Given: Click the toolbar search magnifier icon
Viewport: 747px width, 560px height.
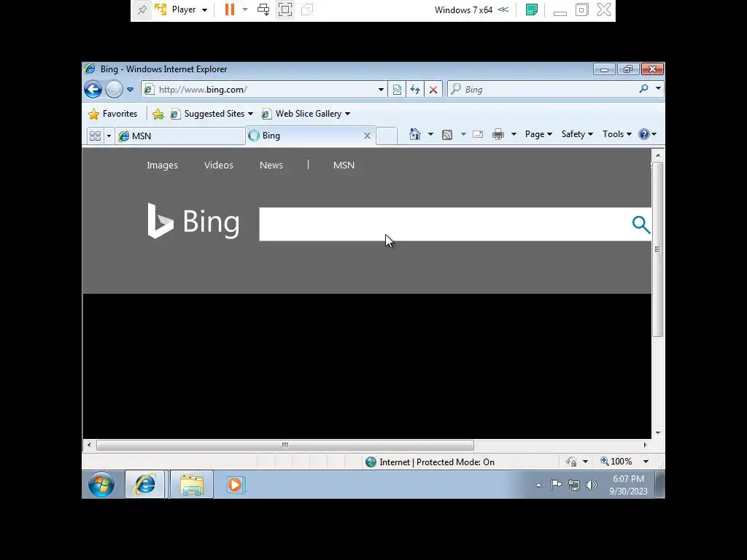Looking at the screenshot, I should click(643, 88).
